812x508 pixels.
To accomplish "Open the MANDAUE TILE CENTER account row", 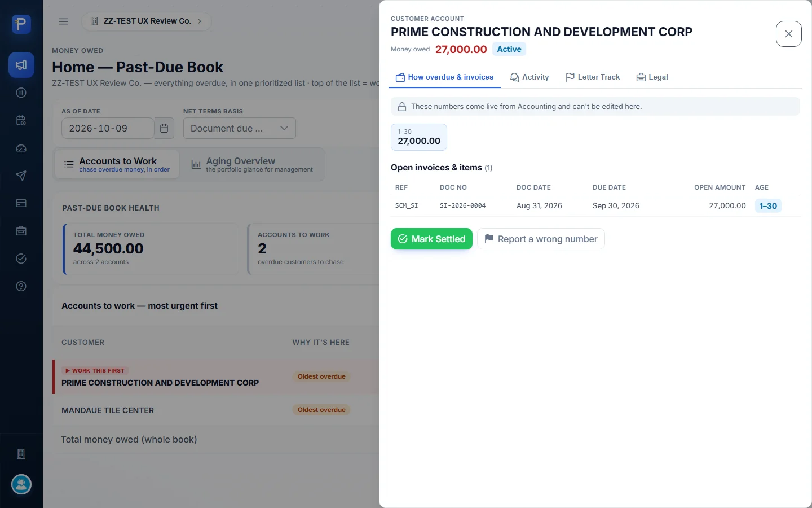I will [217, 410].
